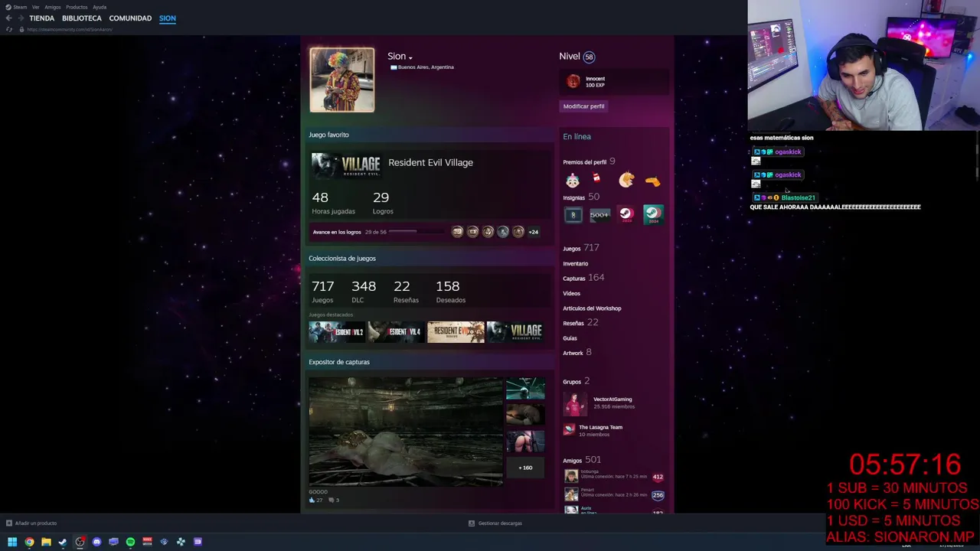980x551 pixels.
Task: Open the Village featured game thumbnail
Action: [514, 332]
